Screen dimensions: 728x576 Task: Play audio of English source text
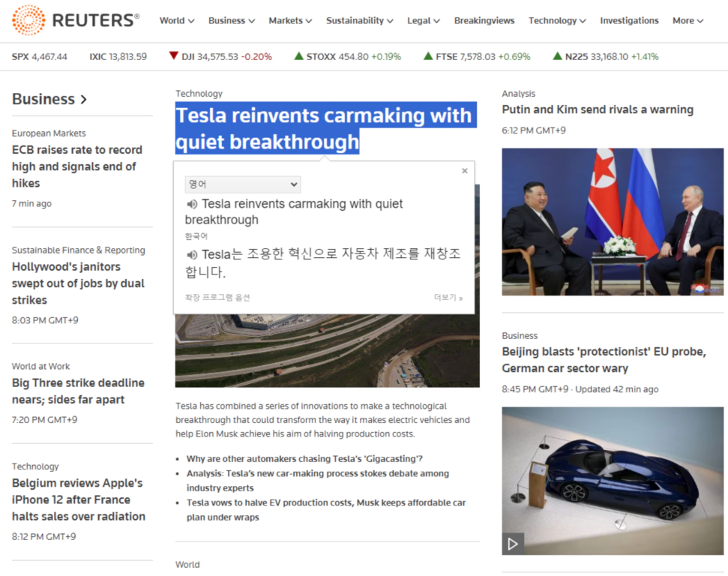[x=192, y=204]
